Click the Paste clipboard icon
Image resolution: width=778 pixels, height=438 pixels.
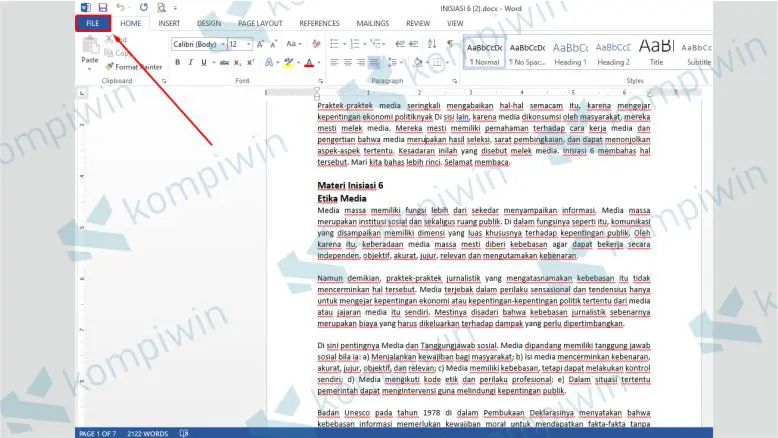click(x=90, y=45)
